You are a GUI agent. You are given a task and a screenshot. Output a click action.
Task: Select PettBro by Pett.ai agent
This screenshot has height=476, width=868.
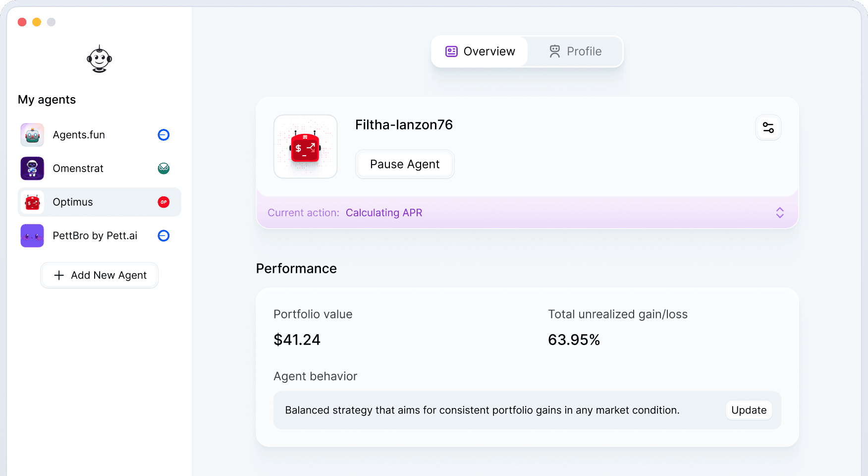[95, 236]
